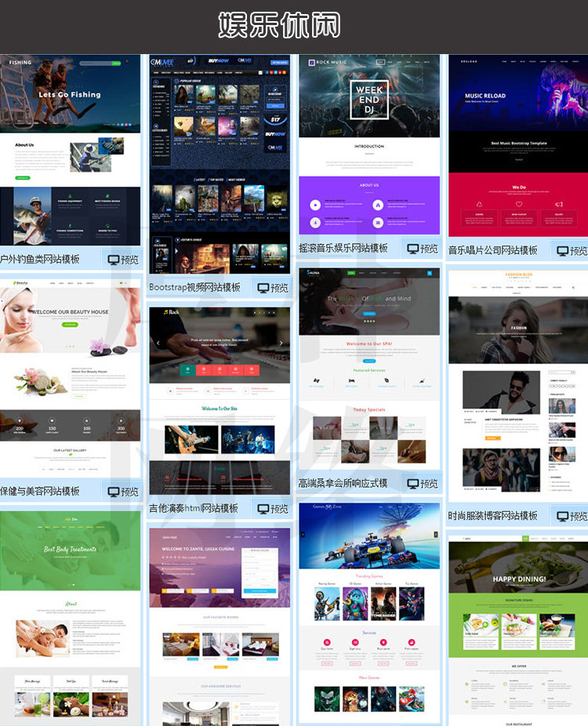Select the Welcome Our Beauty House thumbnail
This screenshot has height=726, width=588.
(x=70, y=378)
